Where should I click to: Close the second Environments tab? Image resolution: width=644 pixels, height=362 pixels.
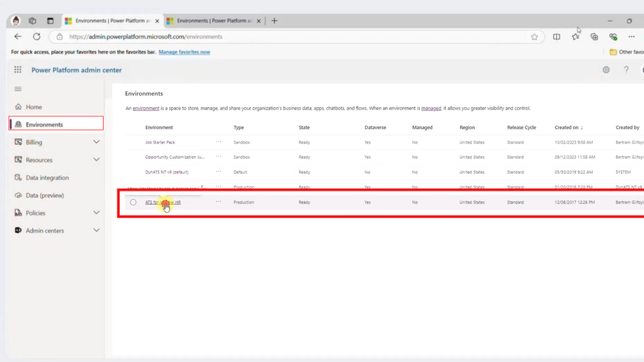(x=259, y=21)
